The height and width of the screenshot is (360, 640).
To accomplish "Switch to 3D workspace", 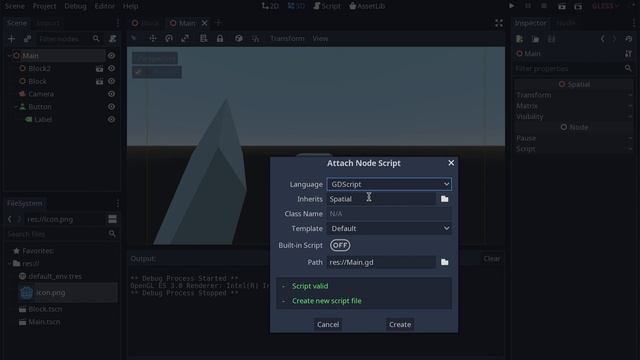I will pyautogui.click(x=296, y=6).
